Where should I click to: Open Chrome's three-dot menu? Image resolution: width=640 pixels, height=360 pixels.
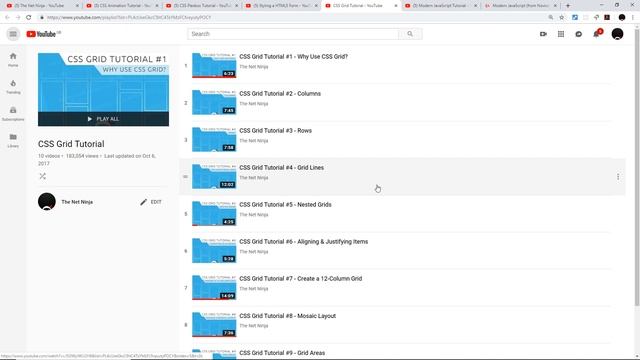[633, 18]
